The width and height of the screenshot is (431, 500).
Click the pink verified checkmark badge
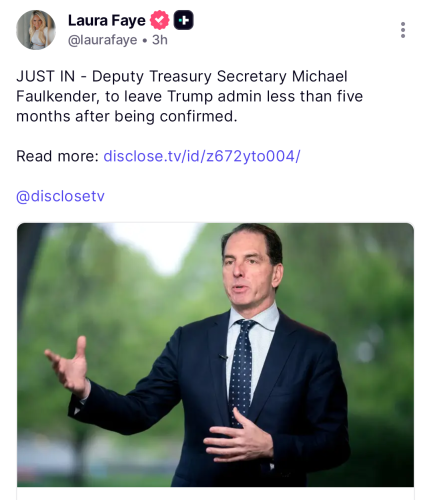(159, 20)
